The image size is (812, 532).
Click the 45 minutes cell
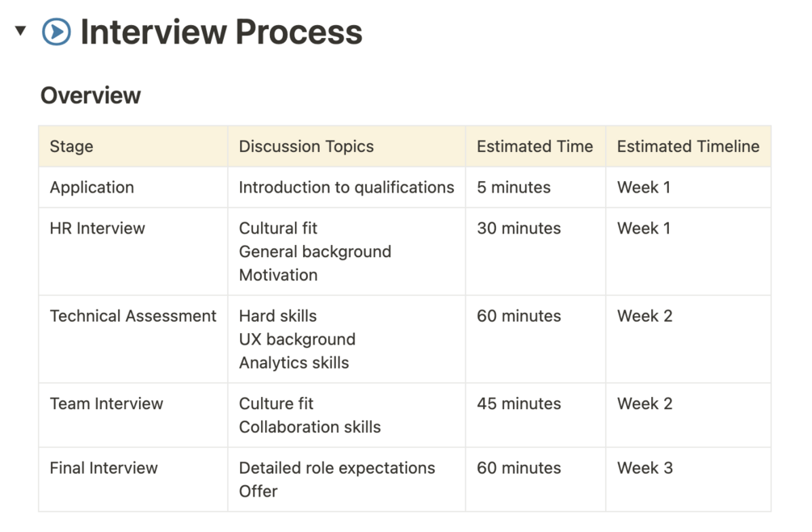536,416
